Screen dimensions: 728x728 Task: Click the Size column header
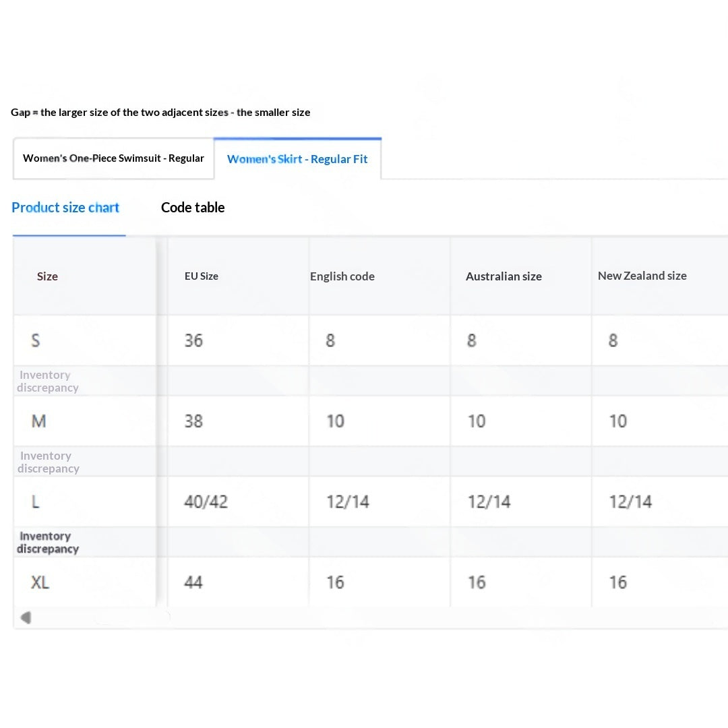coord(47,276)
